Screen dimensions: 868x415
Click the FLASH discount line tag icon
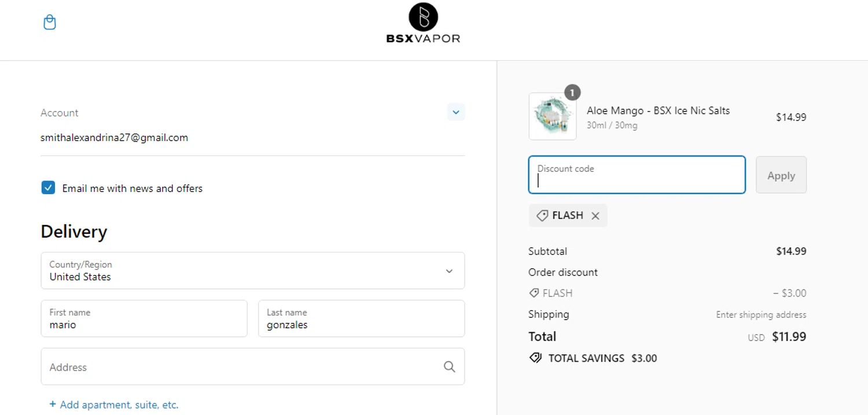click(534, 293)
